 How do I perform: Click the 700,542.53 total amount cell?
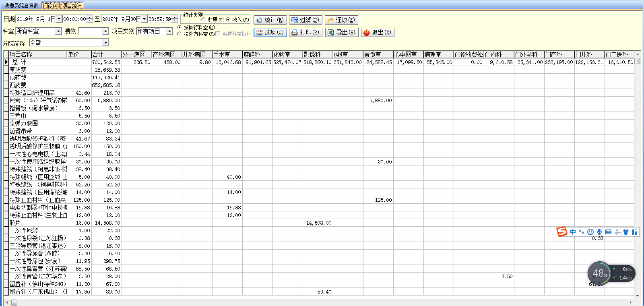tap(107, 62)
